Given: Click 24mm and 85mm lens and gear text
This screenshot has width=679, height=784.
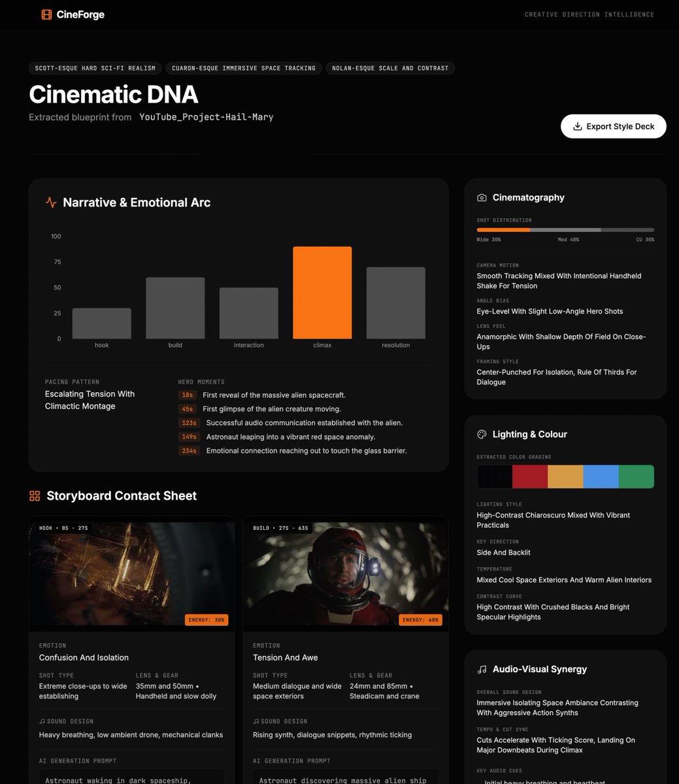Looking at the screenshot, I should 384,691.
